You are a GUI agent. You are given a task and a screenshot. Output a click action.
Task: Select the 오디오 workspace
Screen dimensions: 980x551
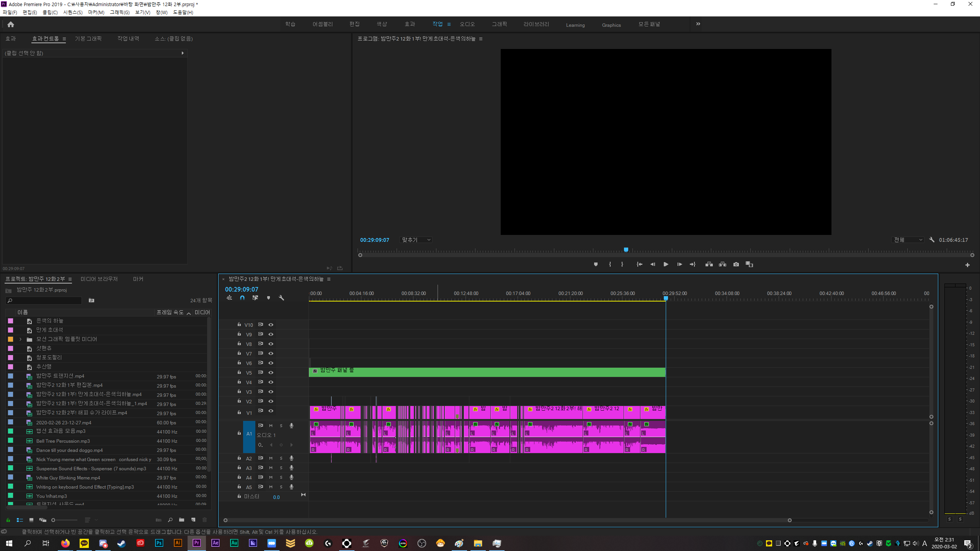point(467,24)
